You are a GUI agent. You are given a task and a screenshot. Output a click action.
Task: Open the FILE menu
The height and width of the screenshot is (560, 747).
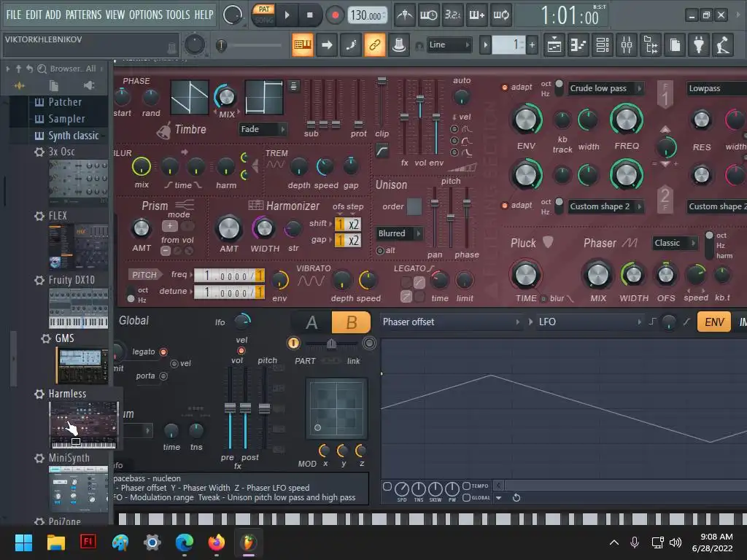tap(14, 15)
